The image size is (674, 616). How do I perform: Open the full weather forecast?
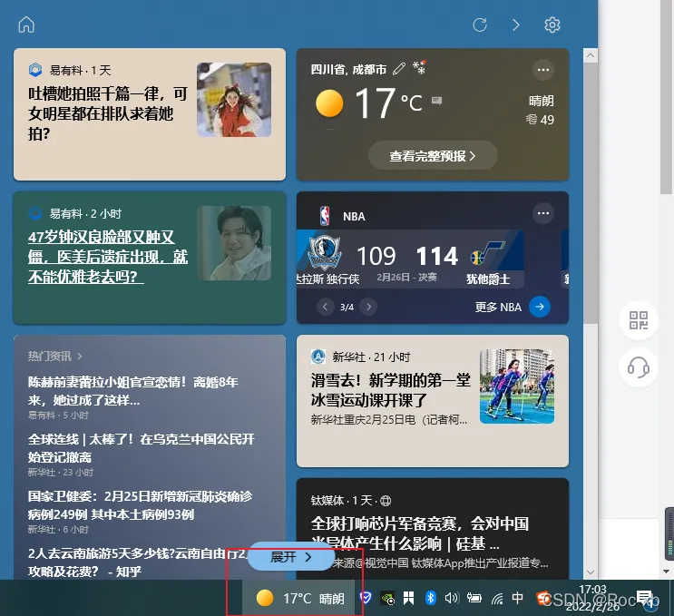[433, 156]
